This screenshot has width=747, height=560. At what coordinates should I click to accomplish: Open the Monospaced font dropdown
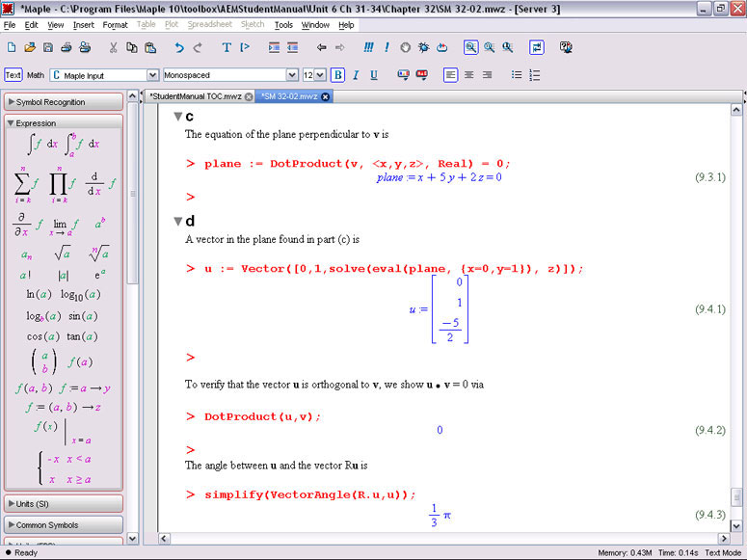(x=292, y=74)
